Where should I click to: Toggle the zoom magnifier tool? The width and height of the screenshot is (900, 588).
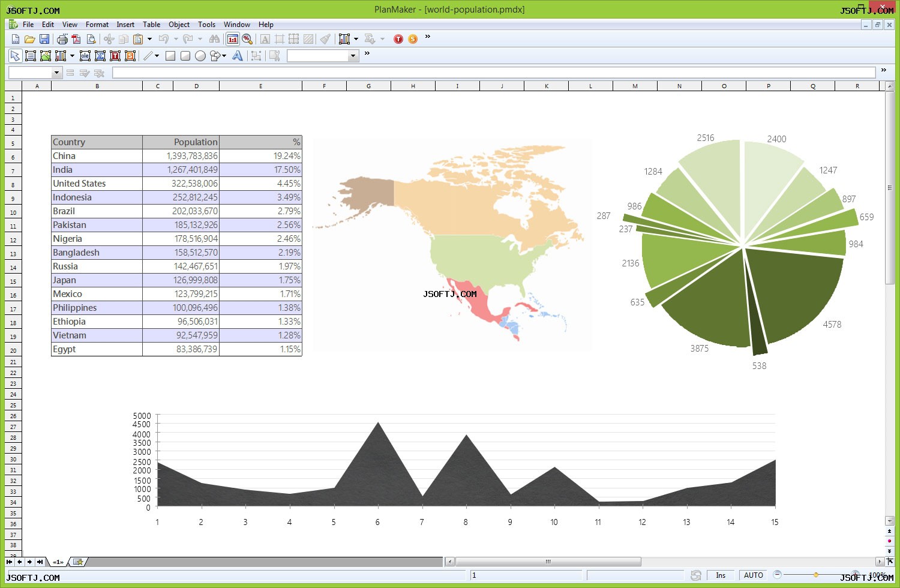point(247,39)
